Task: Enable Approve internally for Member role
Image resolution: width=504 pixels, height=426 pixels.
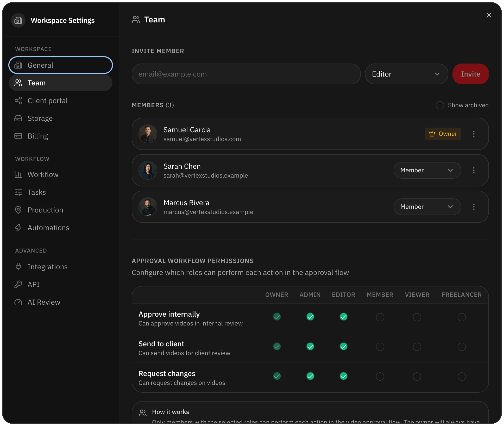Action: pos(380,317)
